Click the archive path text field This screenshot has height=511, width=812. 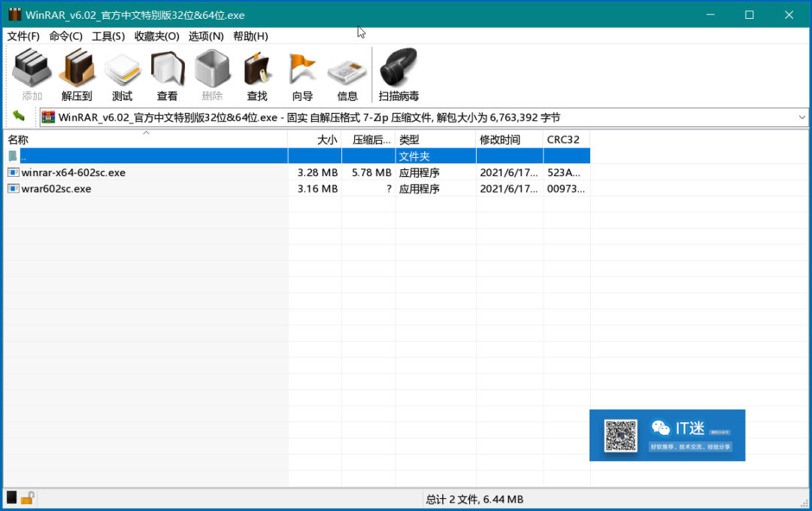tap(423, 117)
